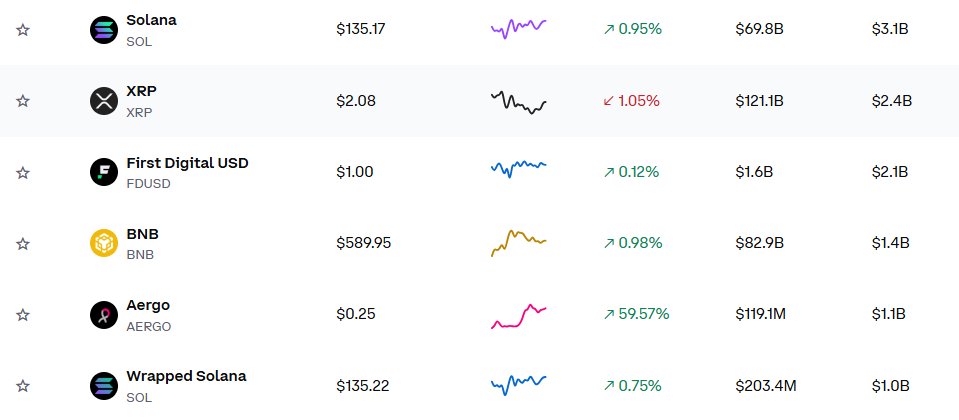Star Solana to add to watchlist
The width and height of the screenshot is (959, 420).
23,30
